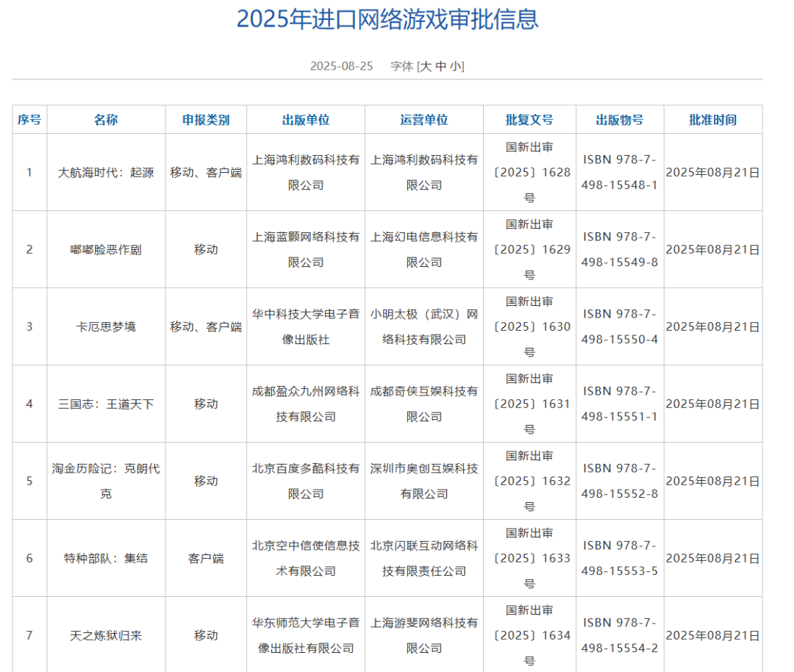Click the game 淘金历险记：克朗代克
The height and width of the screenshot is (672, 794).
[107, 481]
